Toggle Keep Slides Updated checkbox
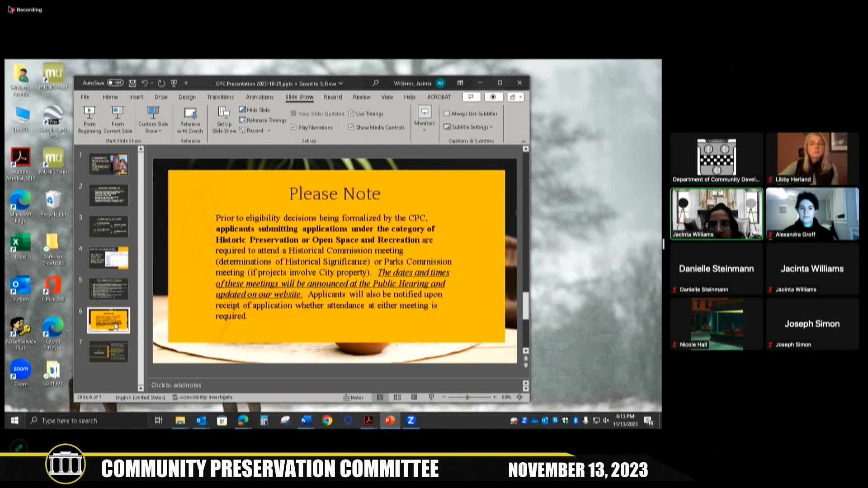868x488 pixels. pos(293,113)
